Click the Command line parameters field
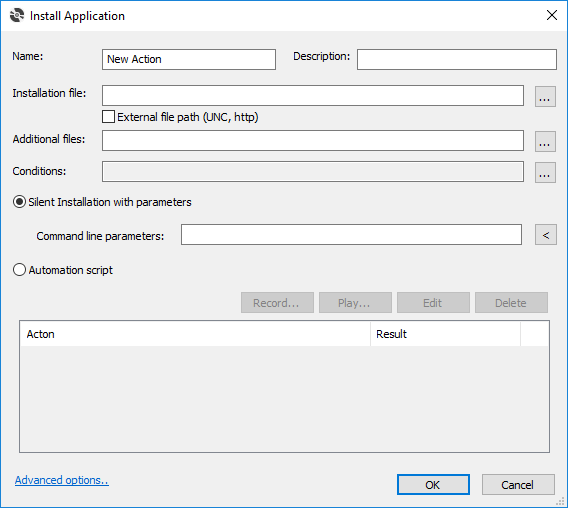568x508 pixels. click(351, 234)
